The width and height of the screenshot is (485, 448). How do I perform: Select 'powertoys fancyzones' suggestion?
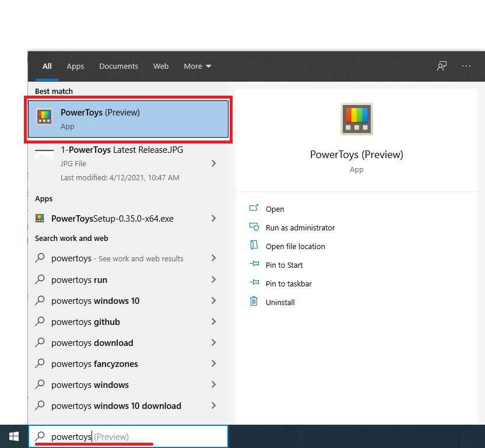coord(128,364)
